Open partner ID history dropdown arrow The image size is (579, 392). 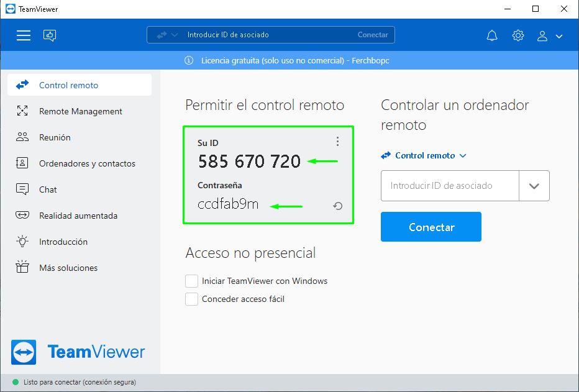click(x=534, y=186)
